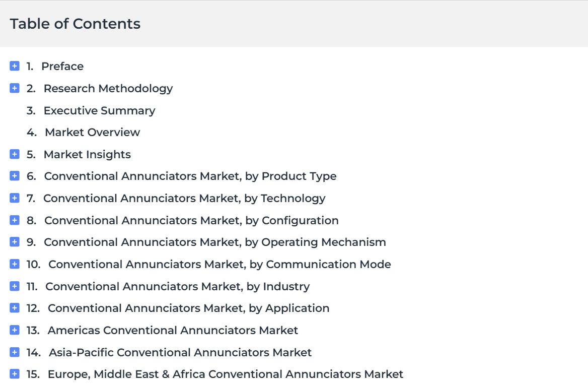The image size is (588, 385).
Task: Click plus icon beside by Industry
Action: tap(15, 286)
